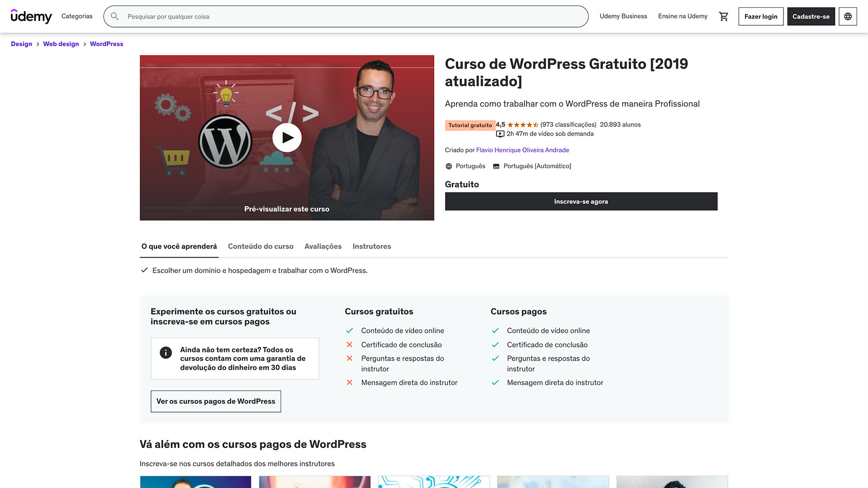Click Pré-visualizar este curso label
Image resolution: width=868 pixels, height=488 pixels.
click(x=287, y=209)
